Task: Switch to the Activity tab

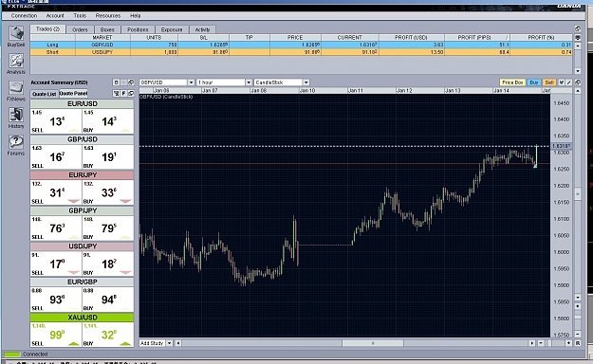Action: pos(202,29)
